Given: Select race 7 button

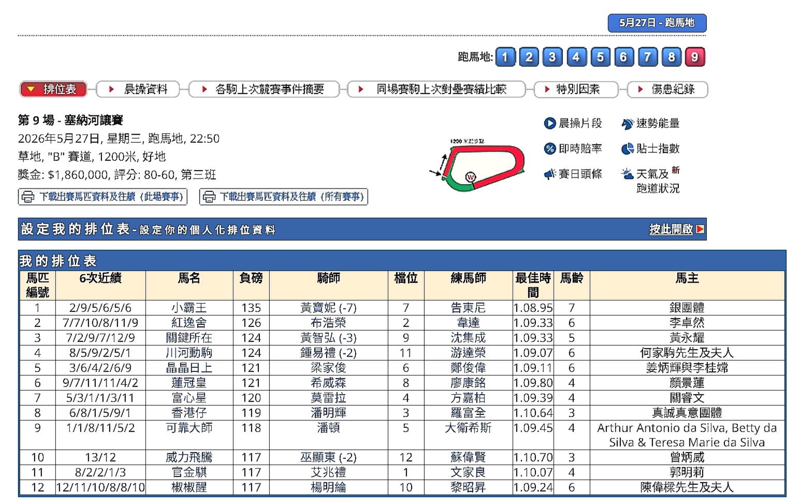Looking at the screenshot, I should [647, 57].
